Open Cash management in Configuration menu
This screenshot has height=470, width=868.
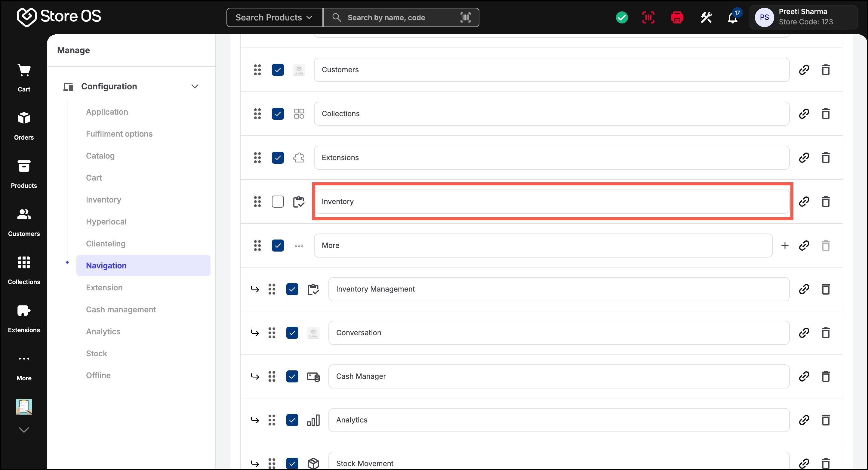pyautogui.click(x=121, y=310)
